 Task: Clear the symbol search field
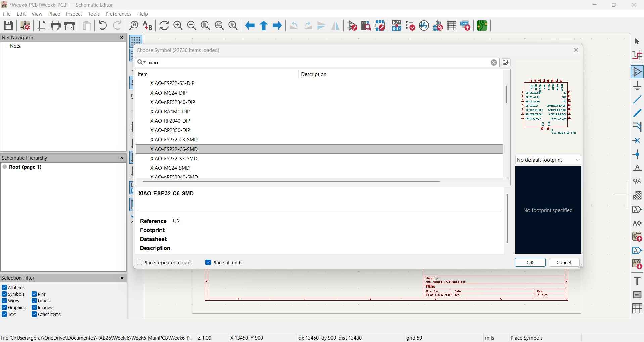(494, 63)
